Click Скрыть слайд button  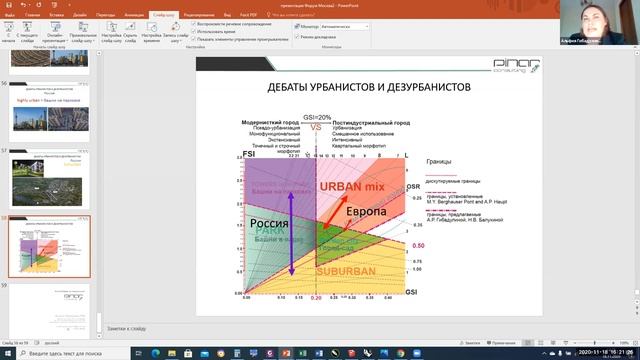[130, 32]
